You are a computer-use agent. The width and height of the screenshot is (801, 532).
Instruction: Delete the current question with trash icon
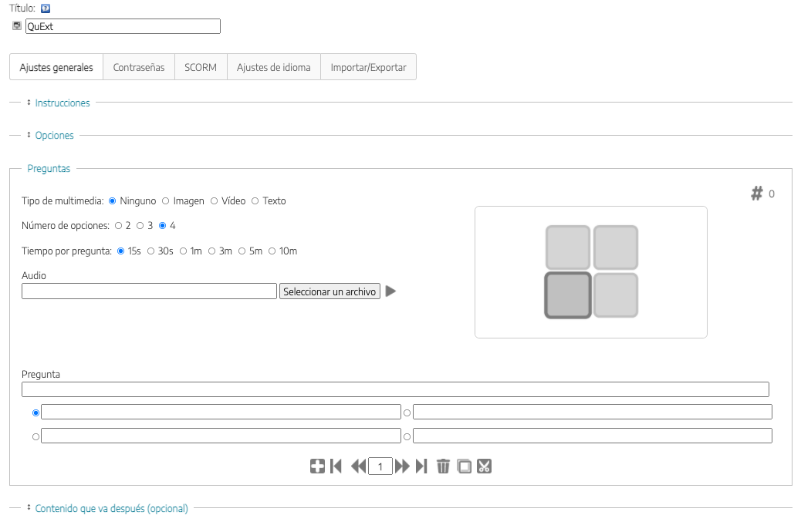pos(443,466)
